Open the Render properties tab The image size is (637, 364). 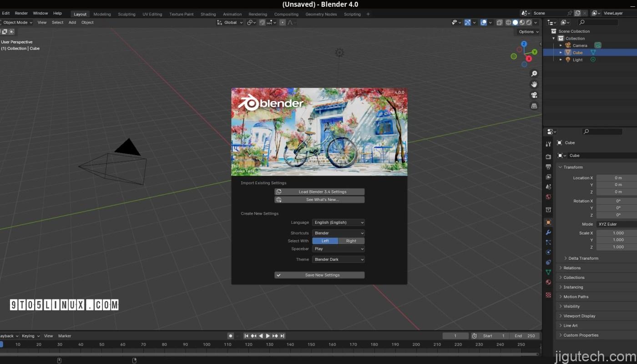click(548, 157)
